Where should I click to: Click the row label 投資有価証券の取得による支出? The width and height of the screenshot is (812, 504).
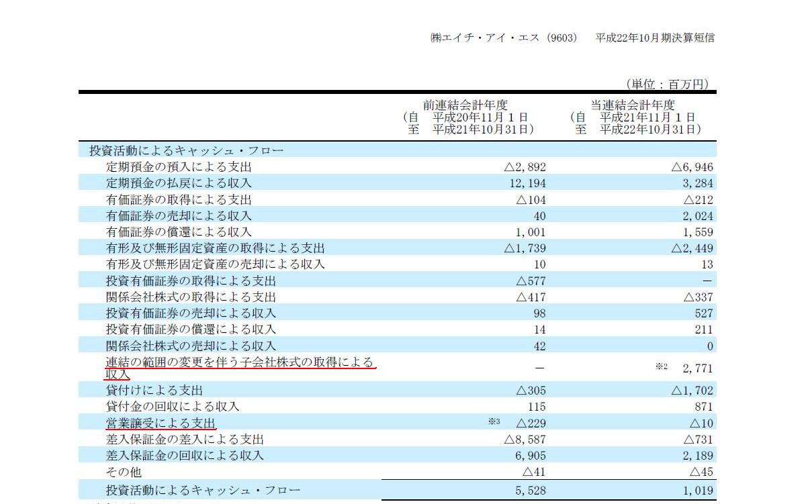pyautogui.click(x=191, y=281)
